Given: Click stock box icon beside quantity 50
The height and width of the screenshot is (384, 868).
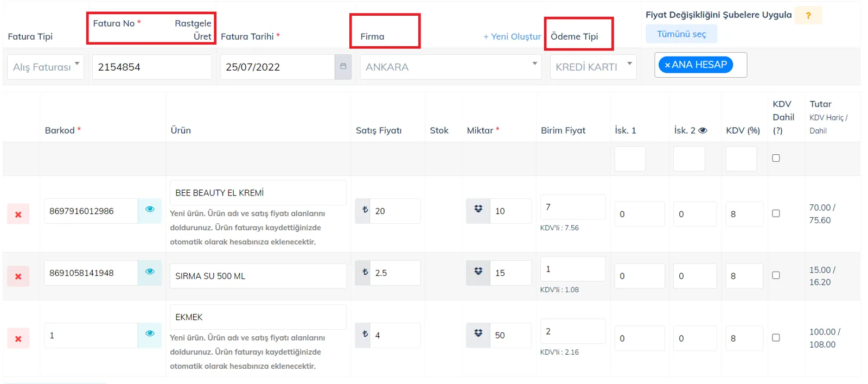Looking at the screenshot, I should tap(478, 335).
